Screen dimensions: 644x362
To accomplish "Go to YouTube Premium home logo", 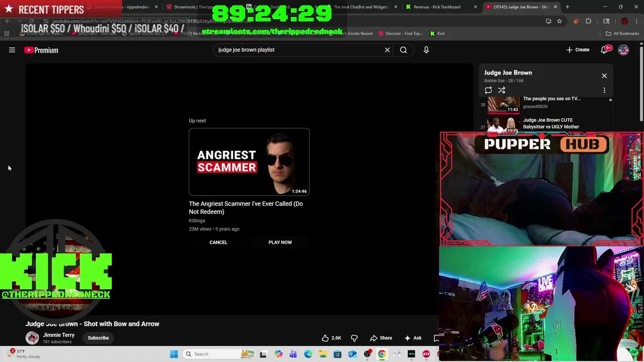I will (x=41, y=50).
